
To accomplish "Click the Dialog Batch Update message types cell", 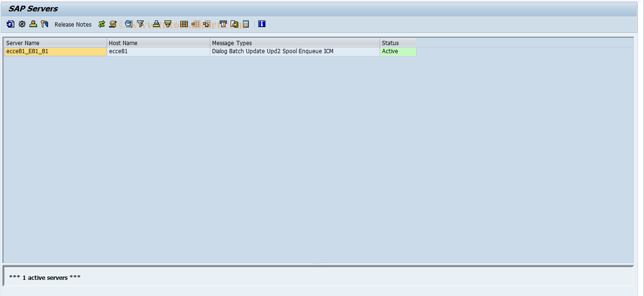I will (x=295, y=51).
